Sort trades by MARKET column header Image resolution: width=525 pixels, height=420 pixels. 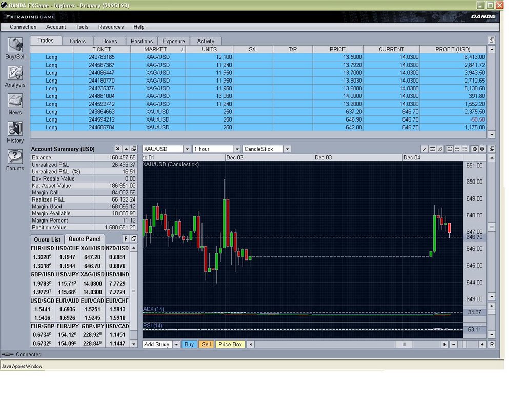click(x=158, y=49)
